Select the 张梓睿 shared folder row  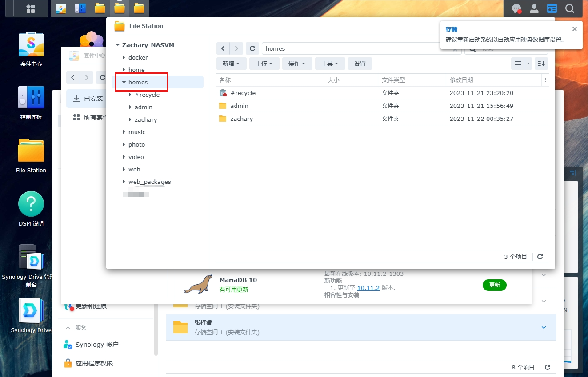pyautogui.click(x=361, y=327)
